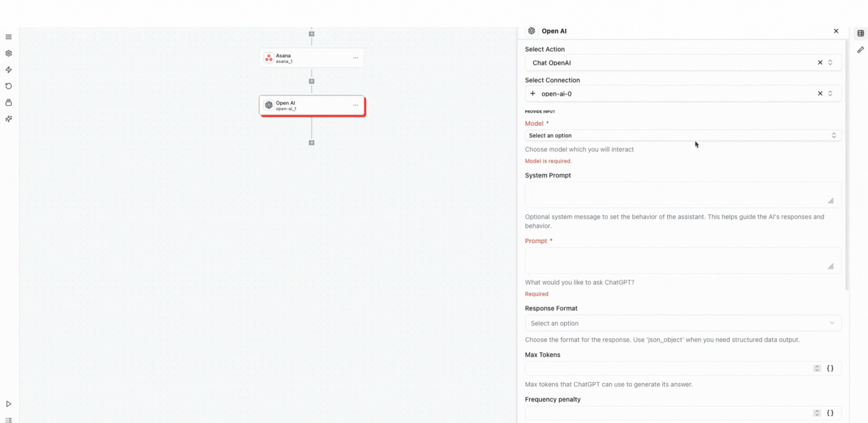Open the Open AI node options menu
Screen dimensions: 868x423
point(355,105)
